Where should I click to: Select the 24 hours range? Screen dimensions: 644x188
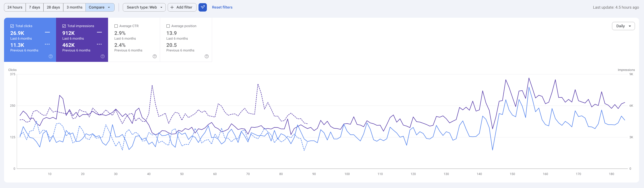point(15,7)
